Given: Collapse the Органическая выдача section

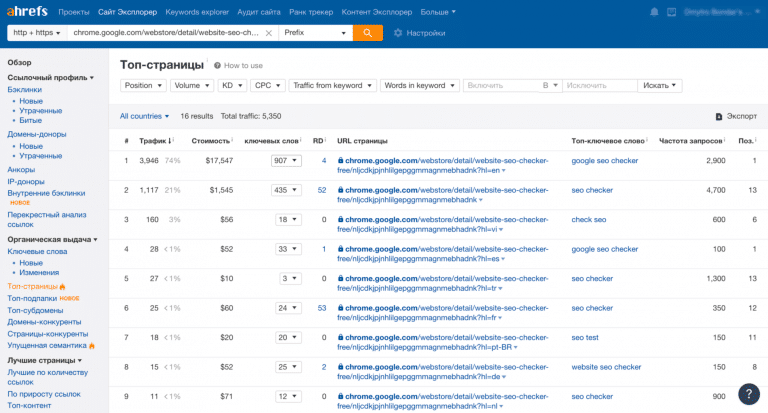Looking at the screenshot, I should click(52, 240).
